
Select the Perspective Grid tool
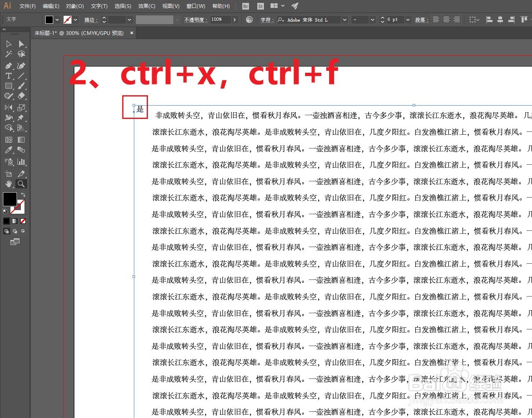[x=21, y=128]
